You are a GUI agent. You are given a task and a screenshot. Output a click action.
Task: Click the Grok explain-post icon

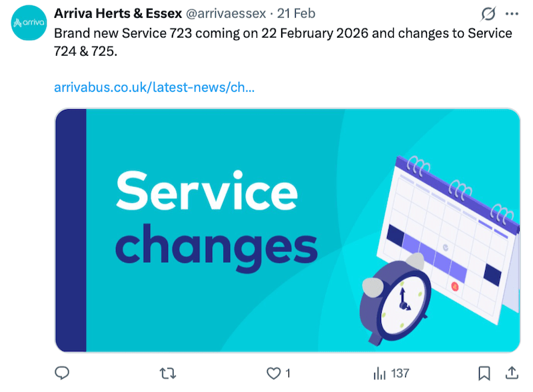pos(488,14)
